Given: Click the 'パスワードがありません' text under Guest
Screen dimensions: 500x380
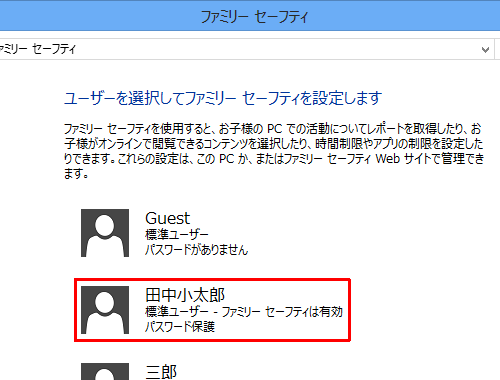Looking at the screenshot, I should click(x=197, y=250).
